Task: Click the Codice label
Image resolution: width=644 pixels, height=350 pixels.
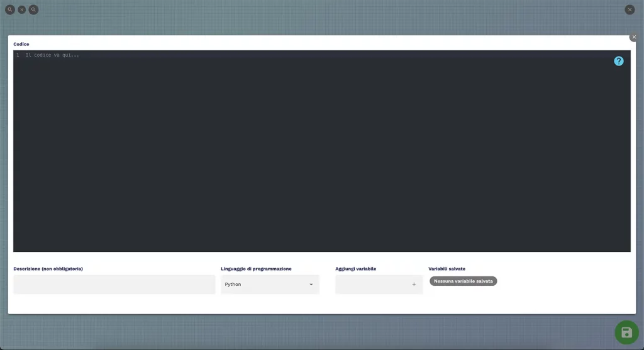Action: 21,44
